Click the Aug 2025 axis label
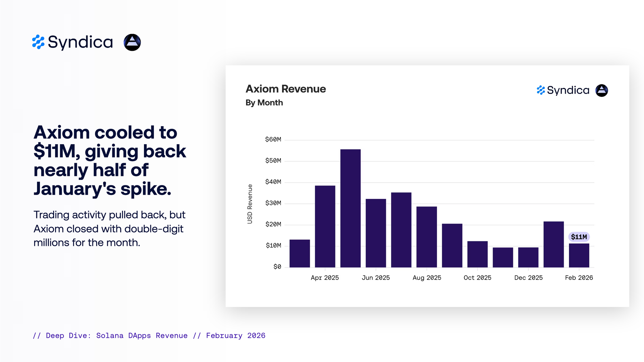The height and width of the screenshot is (362, 644). (x=427, y=278)
